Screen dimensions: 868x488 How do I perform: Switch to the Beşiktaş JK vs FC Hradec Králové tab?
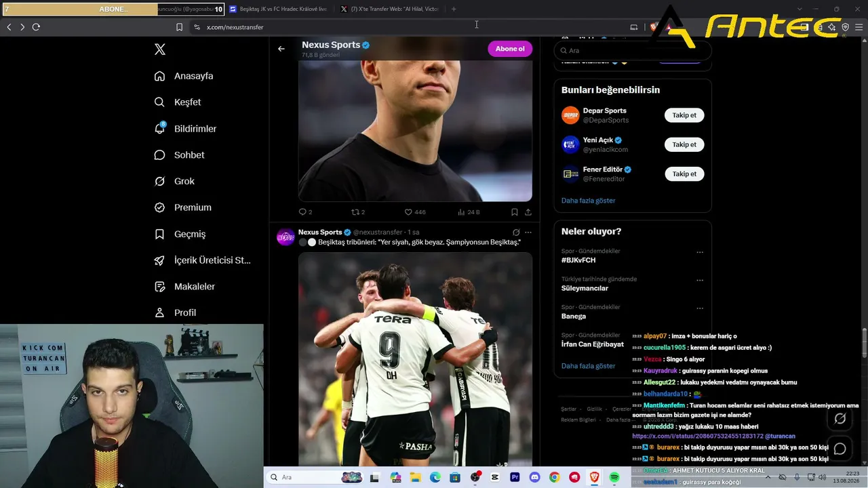point(278,9)
